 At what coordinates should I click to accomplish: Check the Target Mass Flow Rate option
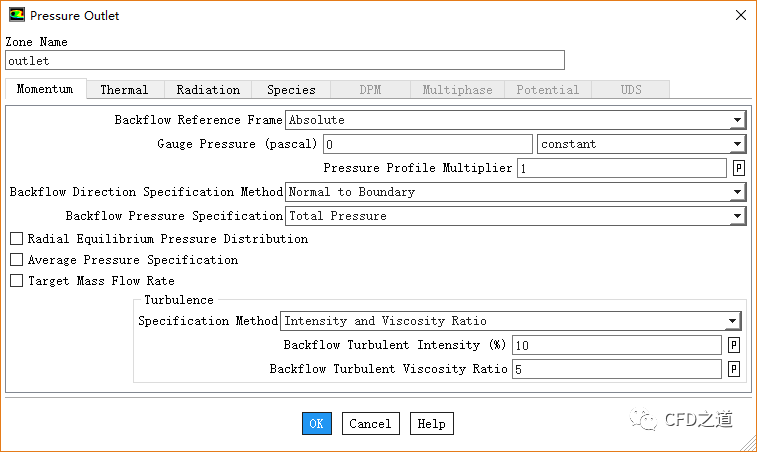(x=17, y=281)
